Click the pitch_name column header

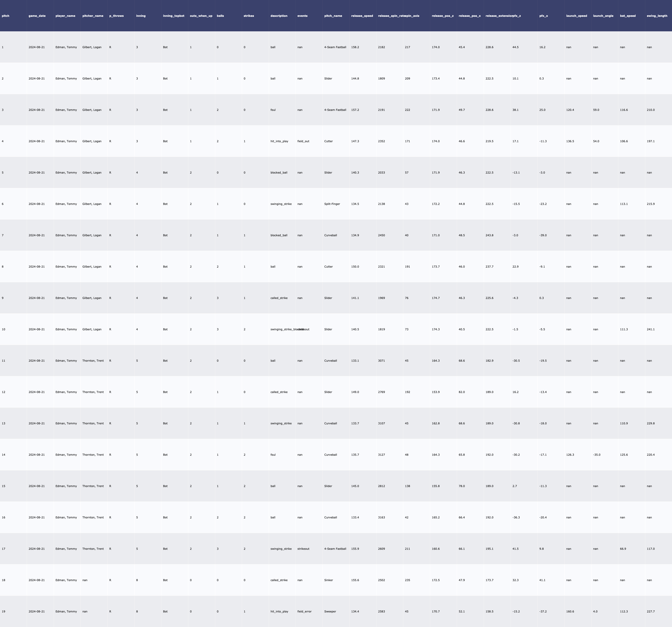pyautogui.click(x=333, y=16)
